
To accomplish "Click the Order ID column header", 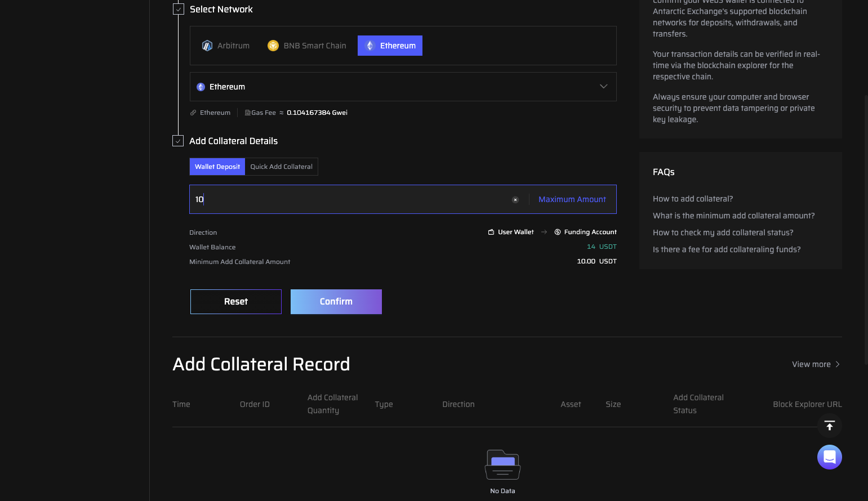I will click(x=255, y=404).
